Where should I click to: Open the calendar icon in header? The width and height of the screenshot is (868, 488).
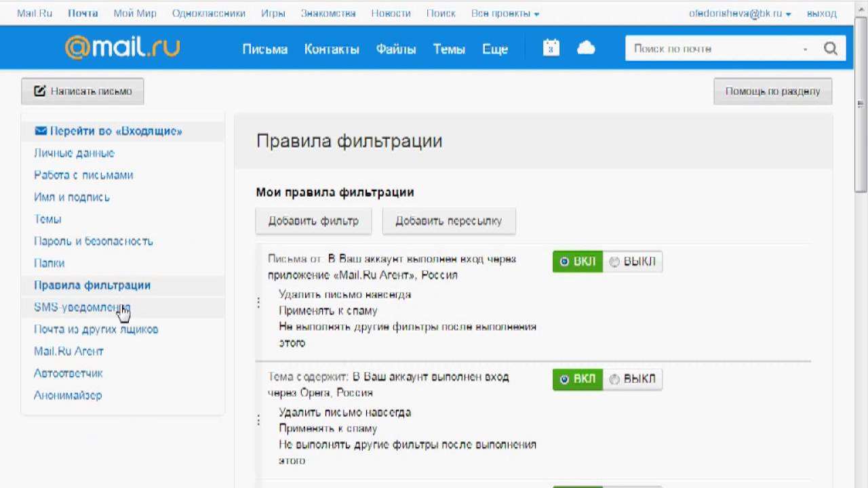point(551,48)
